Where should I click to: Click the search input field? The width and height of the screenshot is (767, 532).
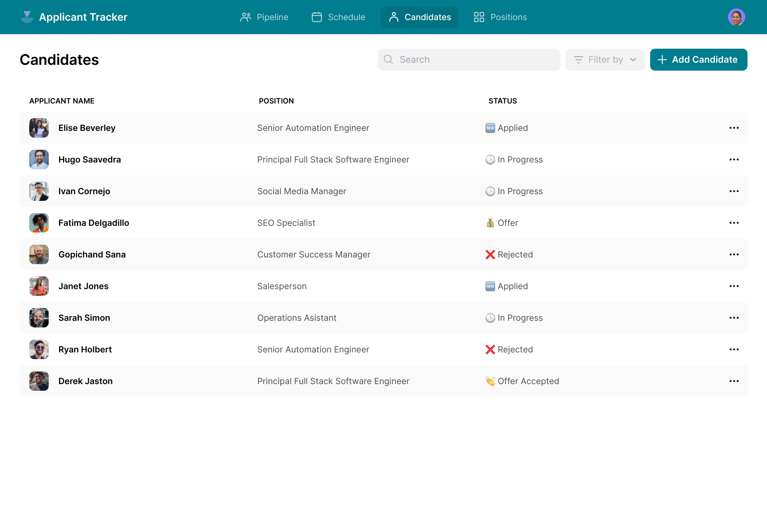point(469,59)
